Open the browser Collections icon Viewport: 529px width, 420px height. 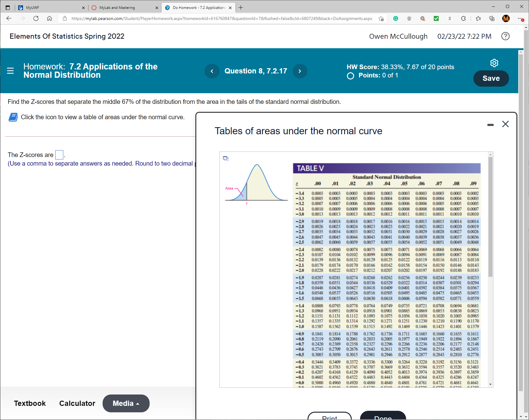[492, 18]
